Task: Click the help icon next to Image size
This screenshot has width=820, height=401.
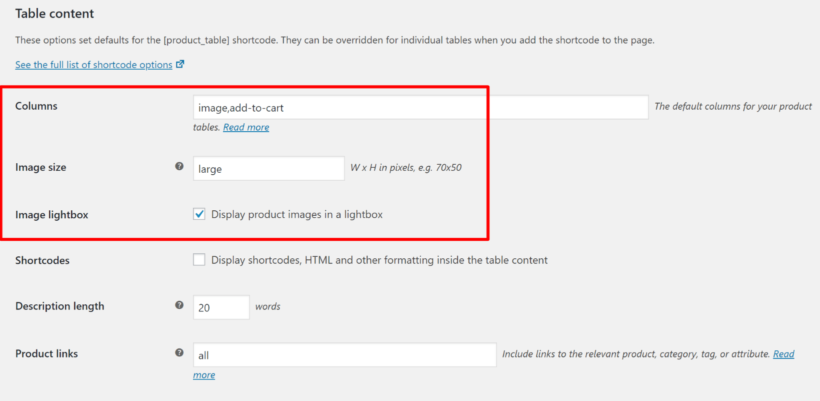Action: [179, 167]
